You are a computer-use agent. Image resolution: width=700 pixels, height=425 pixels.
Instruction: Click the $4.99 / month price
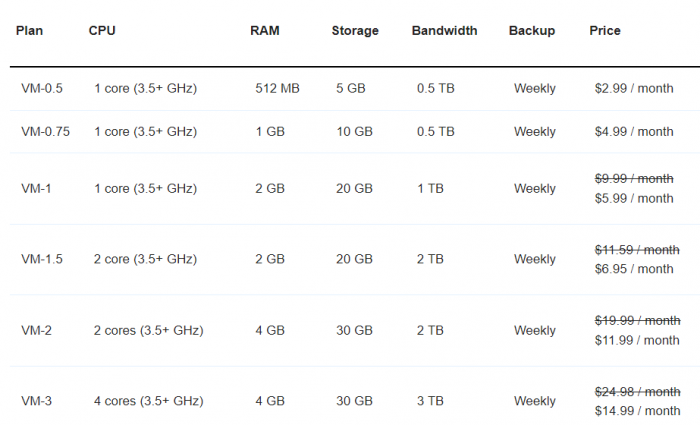point(634,131)
